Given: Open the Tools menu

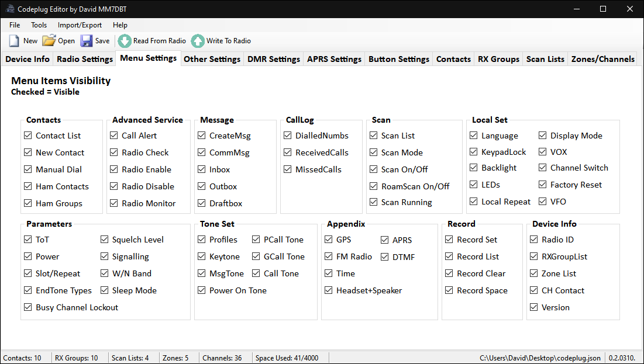Looking at the screenshot, I should click(39, 25).
